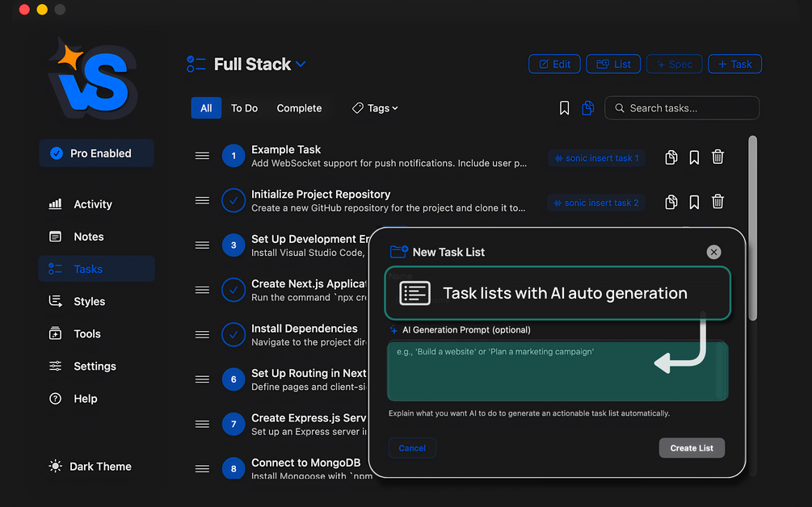Image resolution: width=812 pixels, height=507 pixels.
Task: Open the Tags filter dropdown
Action: [x=375, y=108]
